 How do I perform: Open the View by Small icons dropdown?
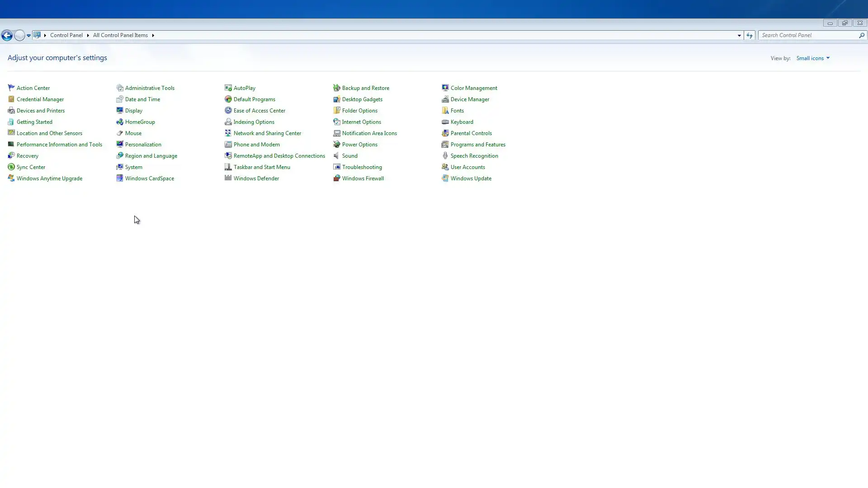pos(812,58)
